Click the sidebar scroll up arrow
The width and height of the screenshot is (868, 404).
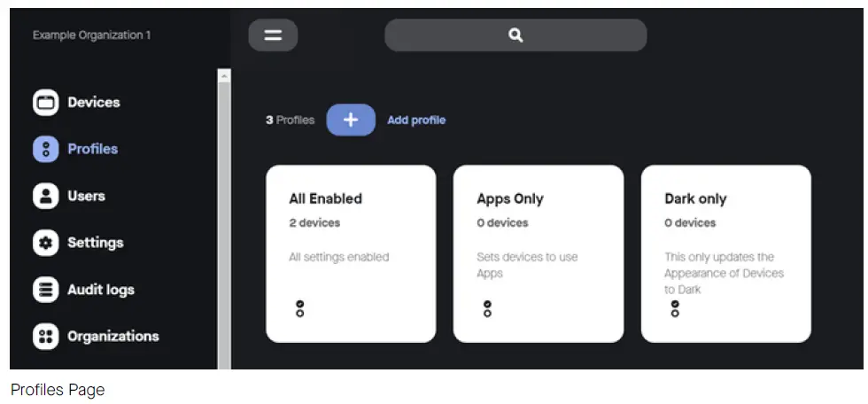click(x=224, y=77)
